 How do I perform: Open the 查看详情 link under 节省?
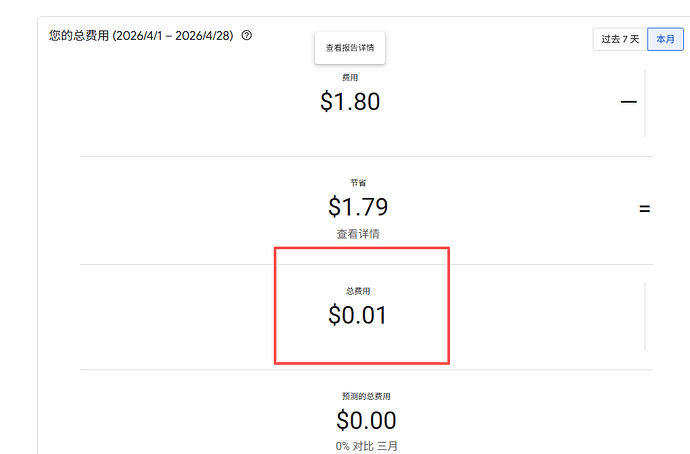[x=358, y=234]
